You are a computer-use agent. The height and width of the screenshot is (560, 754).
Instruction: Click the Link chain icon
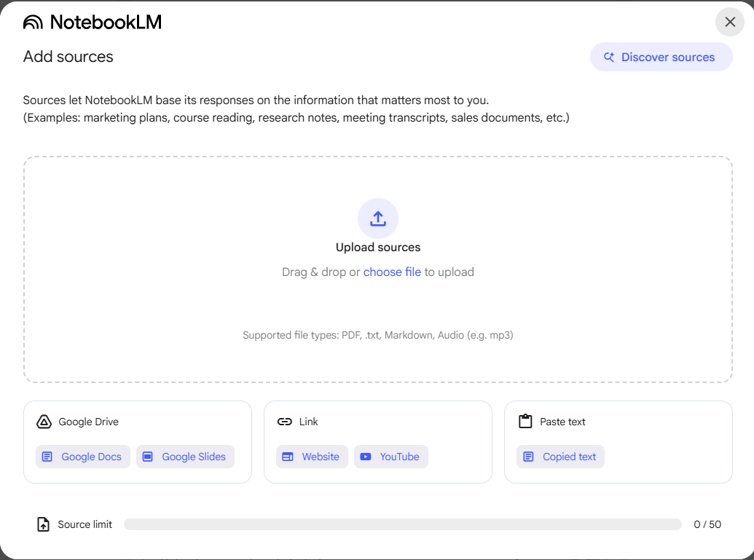(x=285, y=422)
